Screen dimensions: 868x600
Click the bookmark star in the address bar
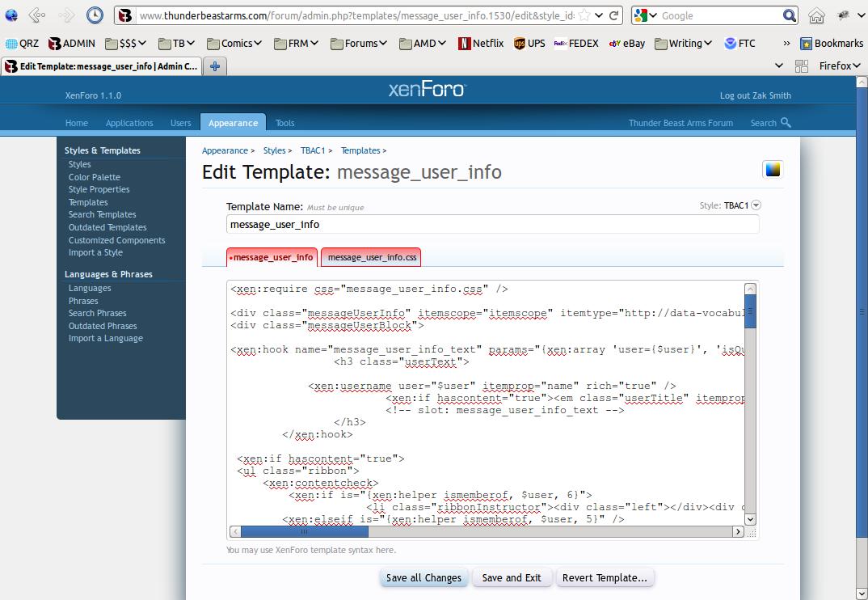582,15
